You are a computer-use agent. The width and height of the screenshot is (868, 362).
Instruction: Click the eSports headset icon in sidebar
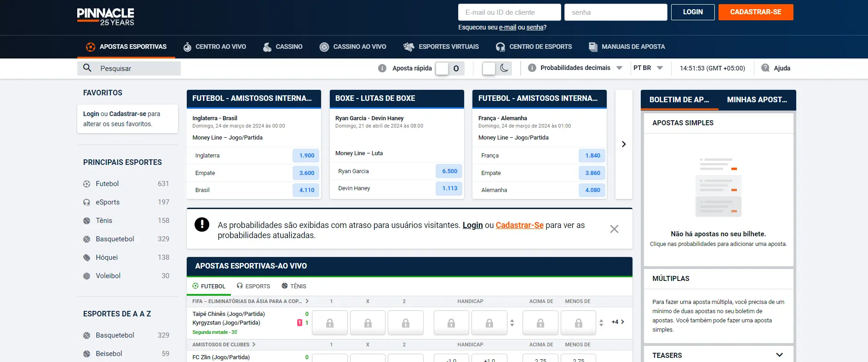(86, 202)
